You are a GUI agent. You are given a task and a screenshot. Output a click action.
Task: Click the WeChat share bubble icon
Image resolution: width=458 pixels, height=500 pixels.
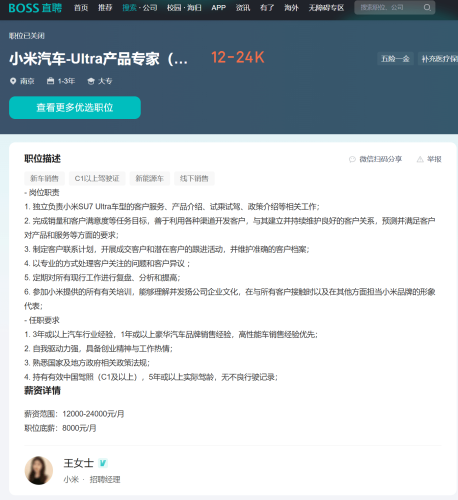click(352, 159)
